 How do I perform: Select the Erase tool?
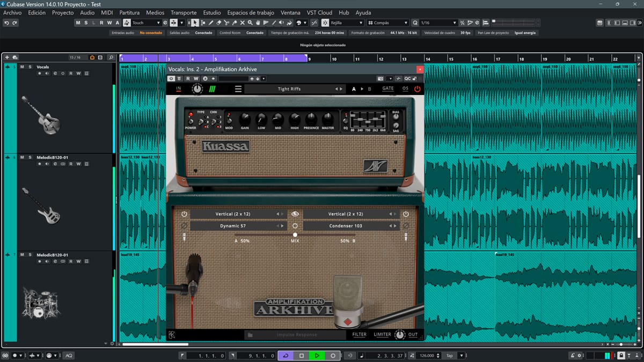(x=218, y=23)
